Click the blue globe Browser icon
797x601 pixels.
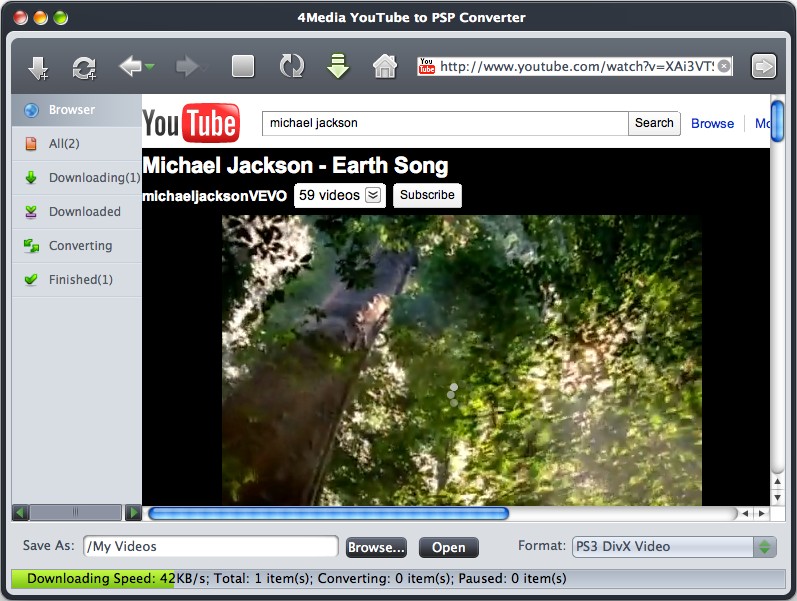coord(31,110)
